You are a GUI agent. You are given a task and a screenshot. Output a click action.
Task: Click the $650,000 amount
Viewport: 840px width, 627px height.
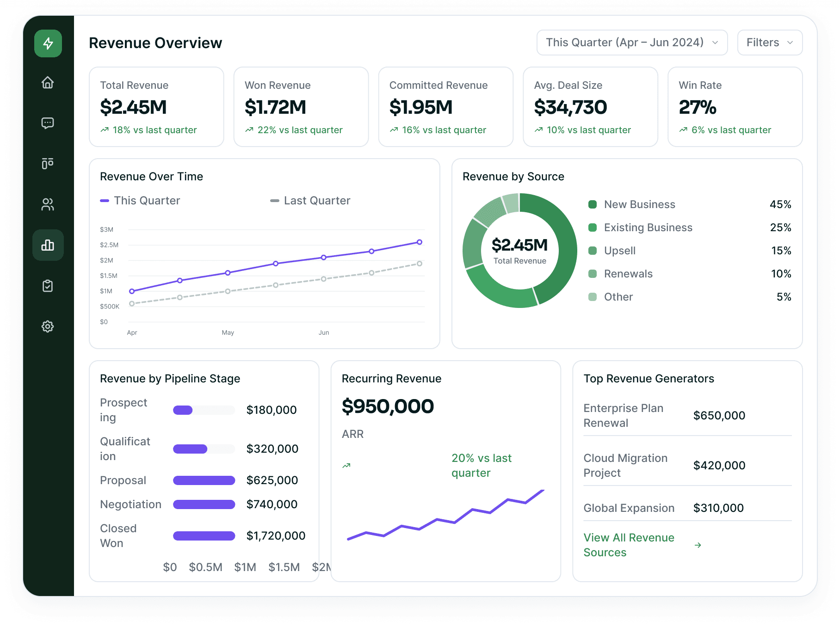coord(719,416)
